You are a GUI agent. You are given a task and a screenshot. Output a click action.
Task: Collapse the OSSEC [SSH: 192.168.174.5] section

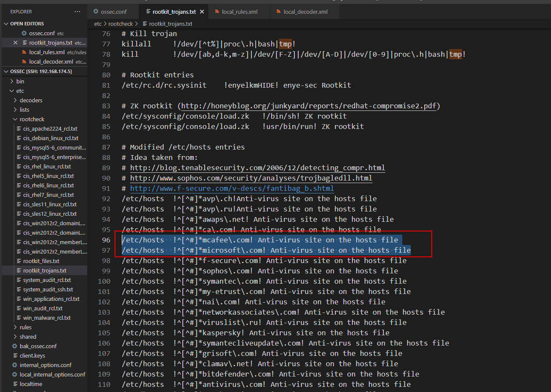coord(6,71)
